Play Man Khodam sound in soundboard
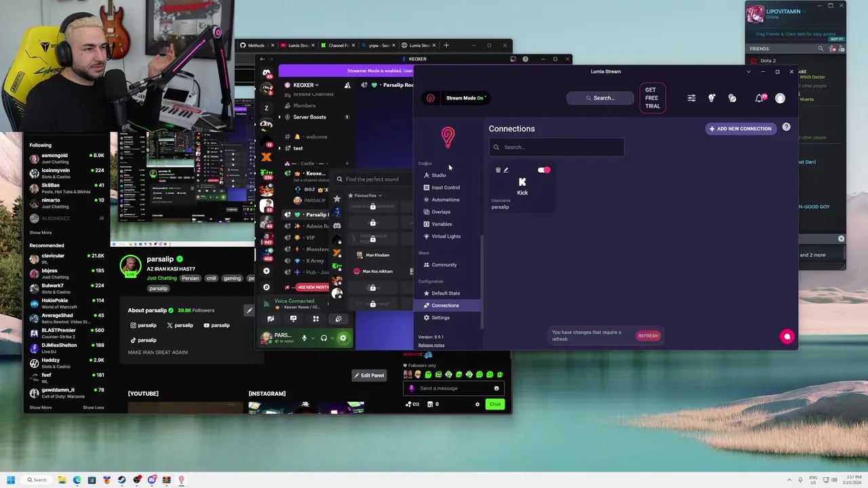The image size is (868, 488). click(372, 256)
